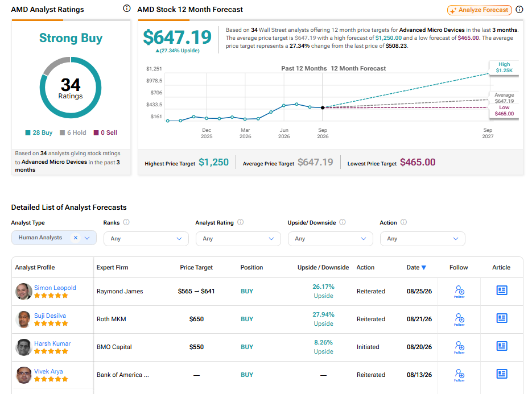The width and height of the screenshot is (532, 394).
Task: Click info icon beside Analyze Forecast button
Action: coord(519,10)
